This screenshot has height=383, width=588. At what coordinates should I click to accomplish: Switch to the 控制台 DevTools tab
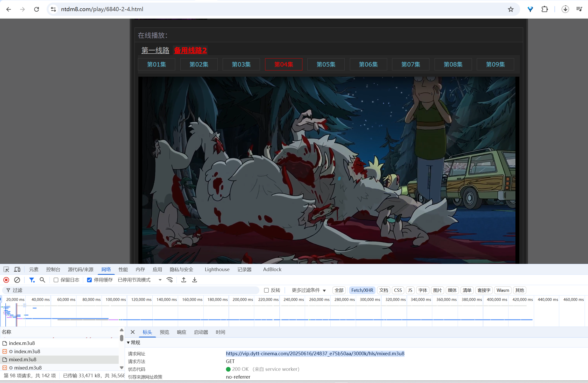coord(53,269)
